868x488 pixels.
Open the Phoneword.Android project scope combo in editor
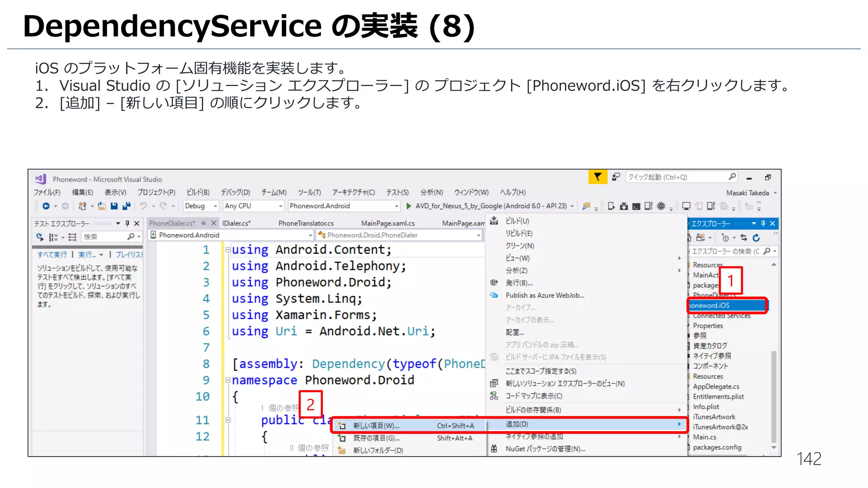[231, 235]
